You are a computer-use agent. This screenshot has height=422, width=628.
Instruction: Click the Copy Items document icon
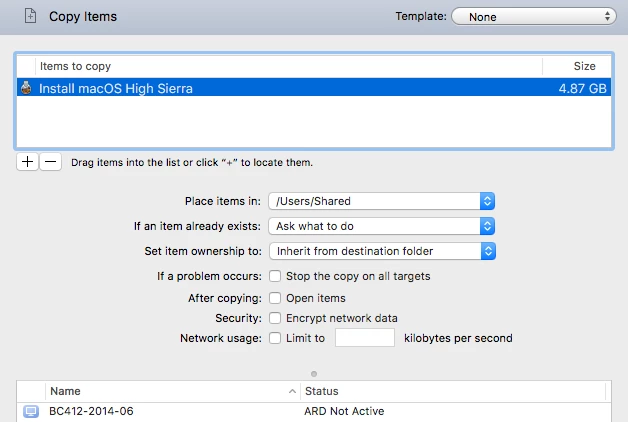click(30, 16)
